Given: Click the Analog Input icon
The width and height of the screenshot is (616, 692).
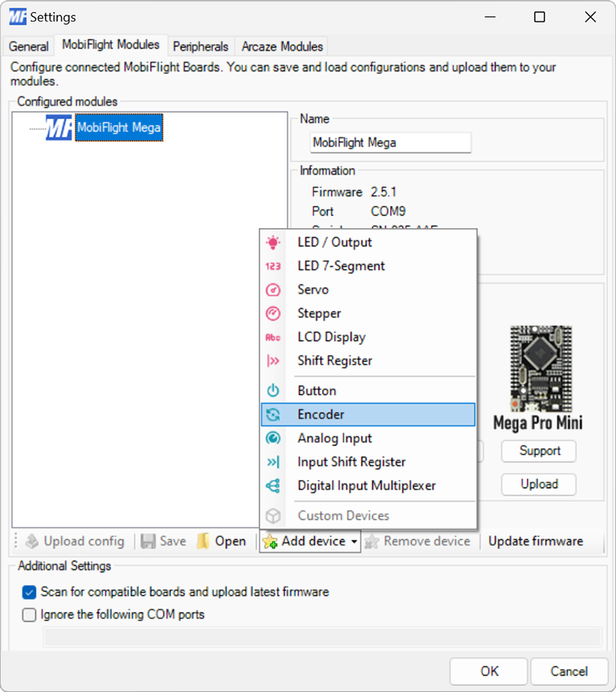Looking at the screenshot, I should (x=274, y=438).
